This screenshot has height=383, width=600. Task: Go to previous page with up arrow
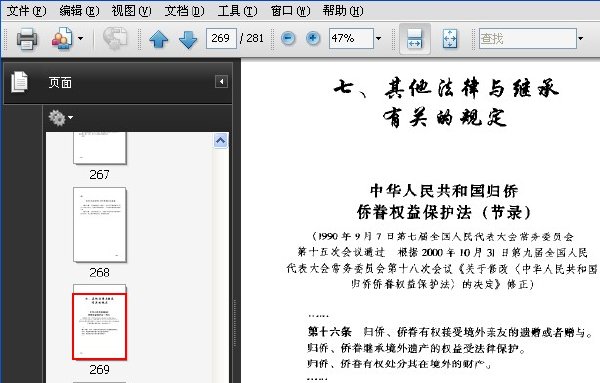click(158, 39)
